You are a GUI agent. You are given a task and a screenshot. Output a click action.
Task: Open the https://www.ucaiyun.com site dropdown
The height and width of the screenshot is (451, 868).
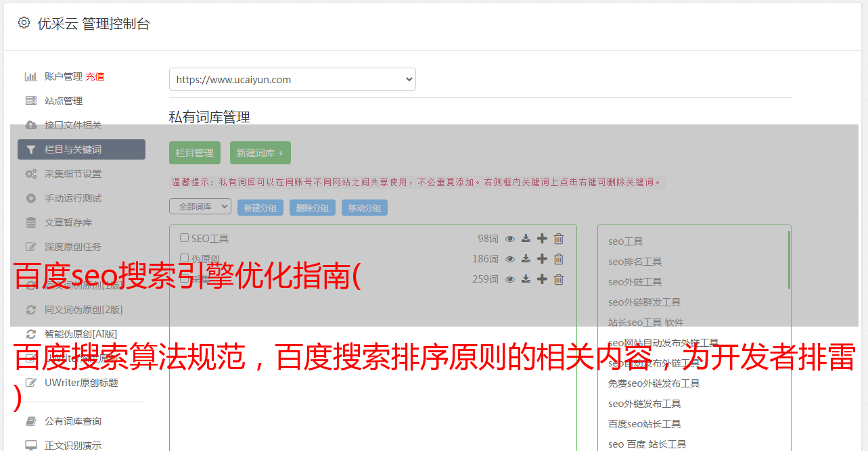coord(292,79)
